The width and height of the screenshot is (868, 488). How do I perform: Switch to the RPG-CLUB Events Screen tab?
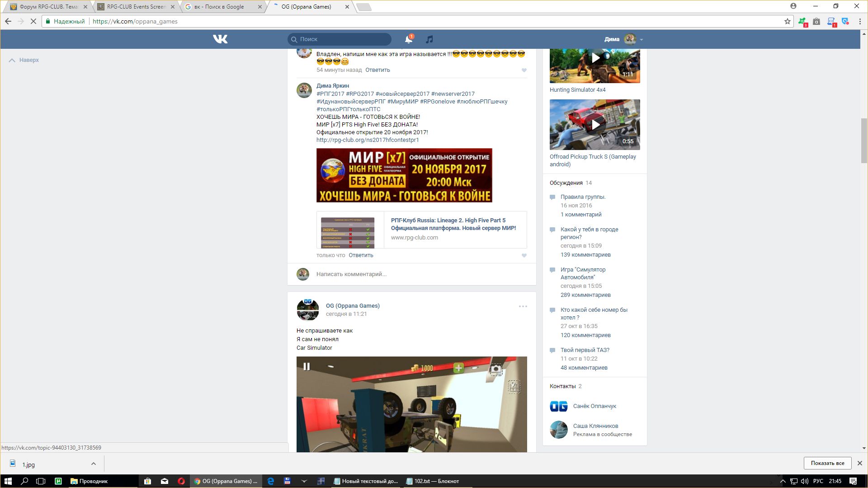click(x=136, y=7)
